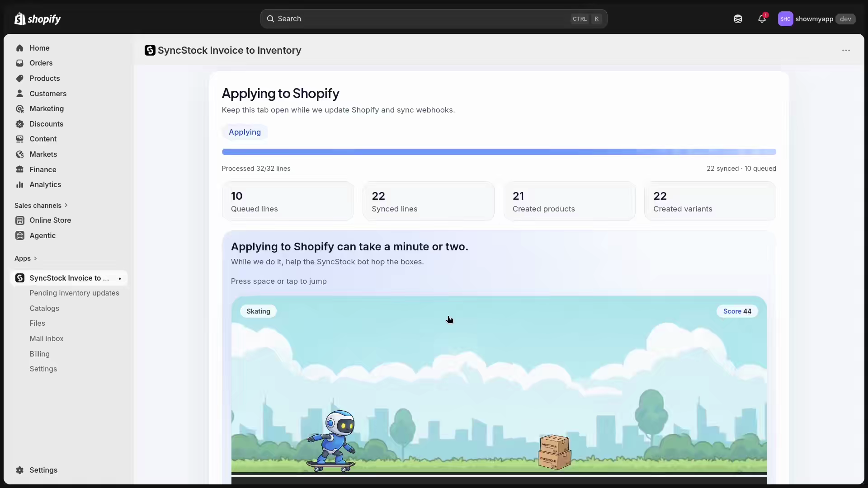The image size is (868, 488).
Task: Click the Discounts badge icon
Action: click(20, 124)
